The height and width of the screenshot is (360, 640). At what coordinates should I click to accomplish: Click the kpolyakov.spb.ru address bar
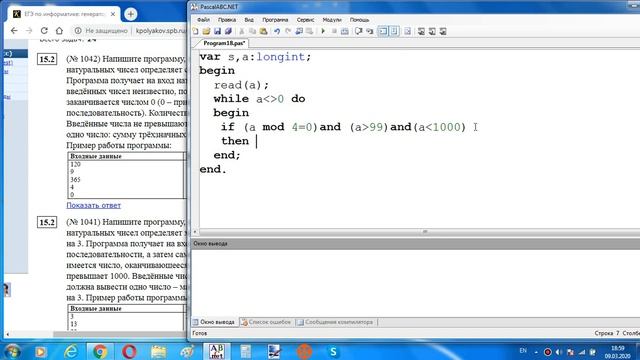coord(160,31)
